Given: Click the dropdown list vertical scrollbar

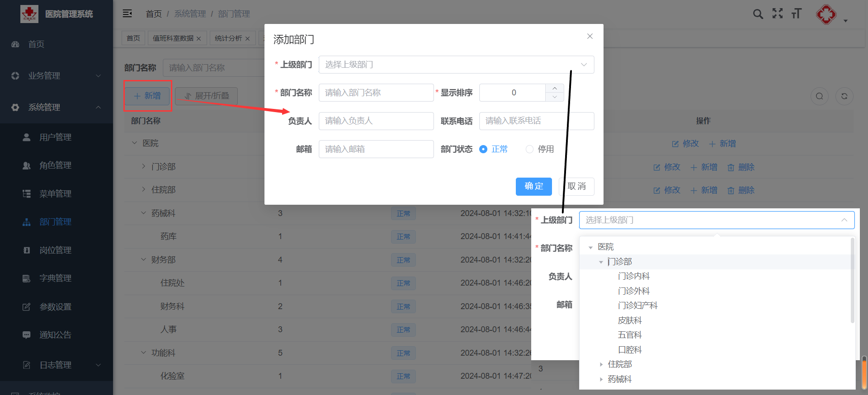Looking at the screenshot, I should coord(852,280).
